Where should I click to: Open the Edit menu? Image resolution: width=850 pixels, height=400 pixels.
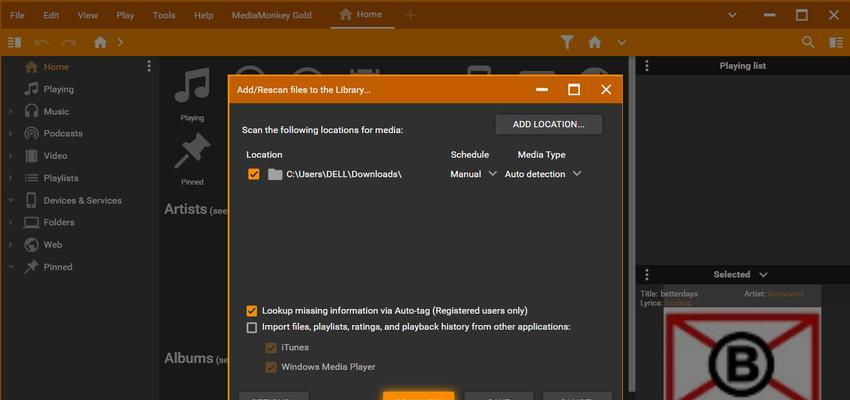click(x=51, y=15)
